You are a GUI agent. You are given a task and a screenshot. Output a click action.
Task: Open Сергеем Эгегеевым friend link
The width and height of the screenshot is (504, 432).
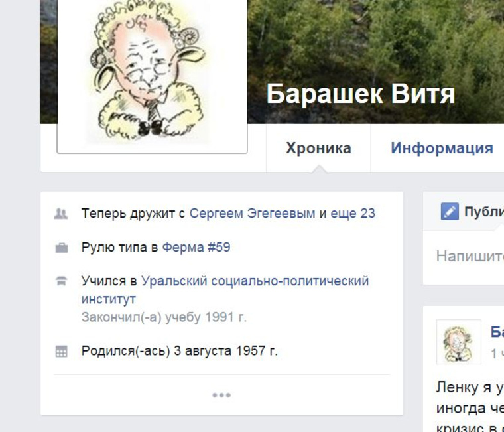pyautogui.click(x=252, y=213)
